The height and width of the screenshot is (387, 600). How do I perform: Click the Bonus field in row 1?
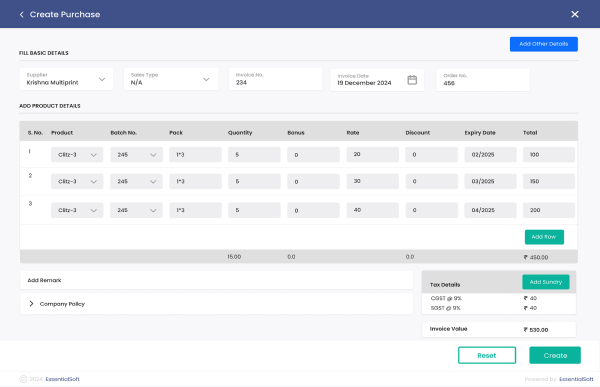point(313,155)
